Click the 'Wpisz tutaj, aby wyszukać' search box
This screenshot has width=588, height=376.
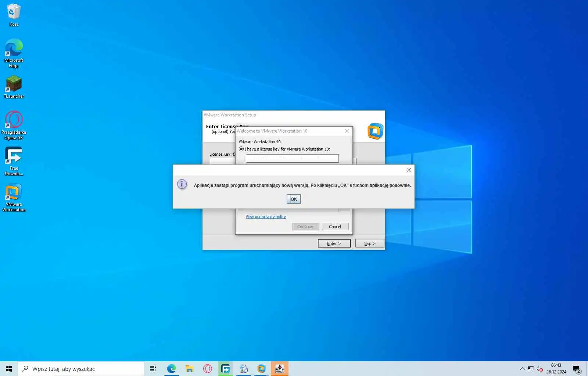[x=81, y=369]
